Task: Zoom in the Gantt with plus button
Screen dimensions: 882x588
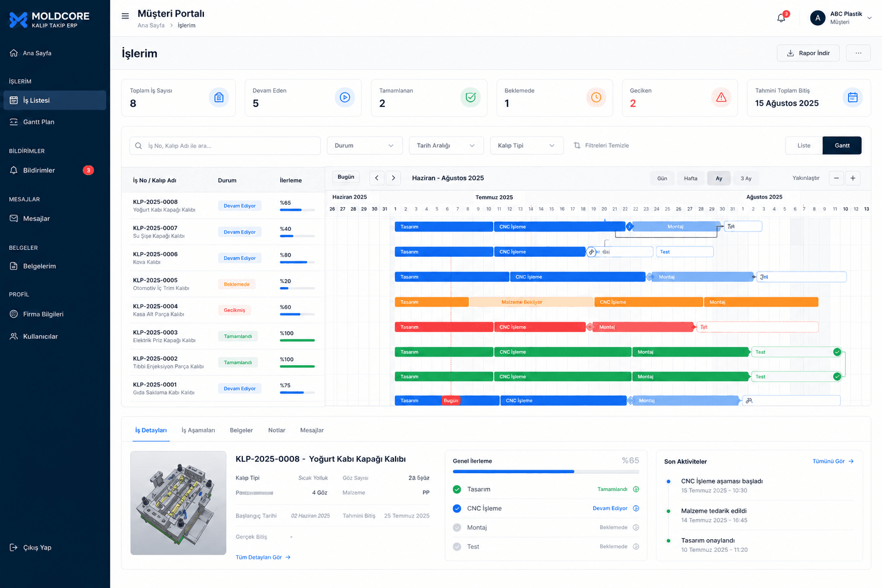Action: 853,178
